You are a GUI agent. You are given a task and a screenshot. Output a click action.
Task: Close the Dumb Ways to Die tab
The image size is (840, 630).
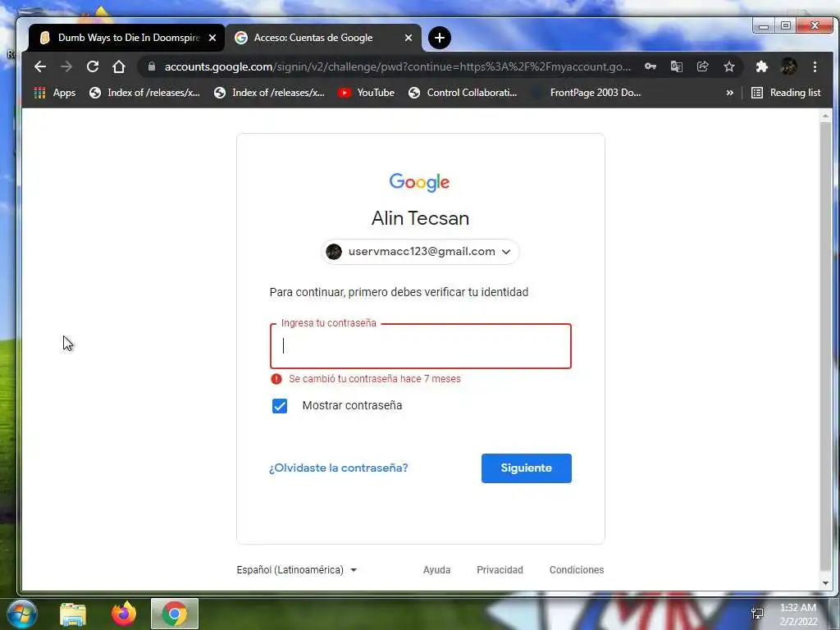click(212, 38)
